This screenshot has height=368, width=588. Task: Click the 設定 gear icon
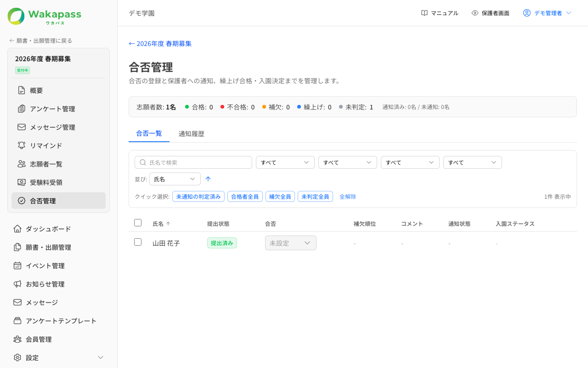(17, 357)
